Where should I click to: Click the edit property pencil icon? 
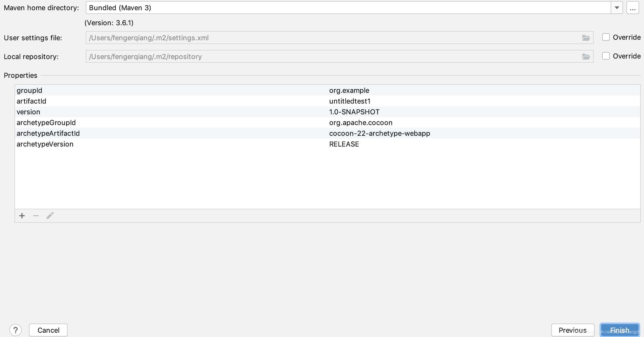point(50,216)
